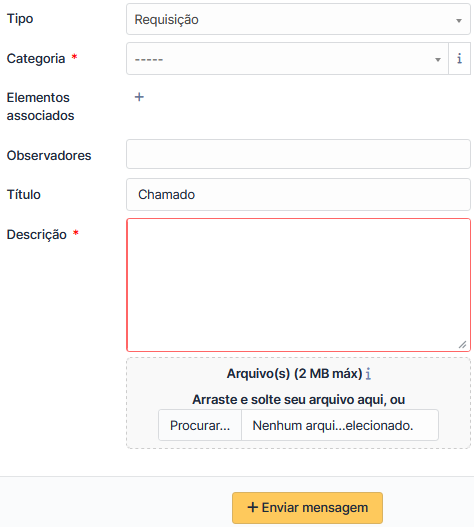Open the empty Categoria combo box
The image size is (474, 527).
click(x=287, y=58)
